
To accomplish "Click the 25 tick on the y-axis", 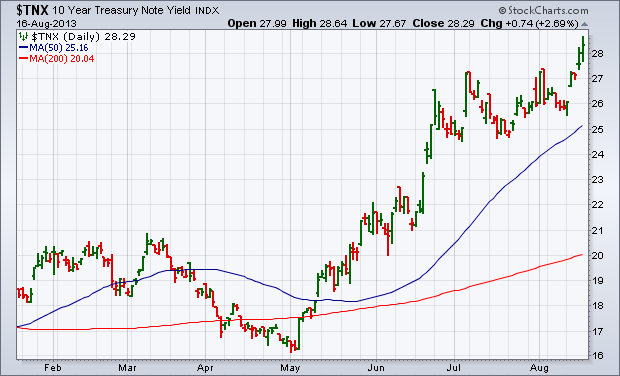I will [598, 130].
